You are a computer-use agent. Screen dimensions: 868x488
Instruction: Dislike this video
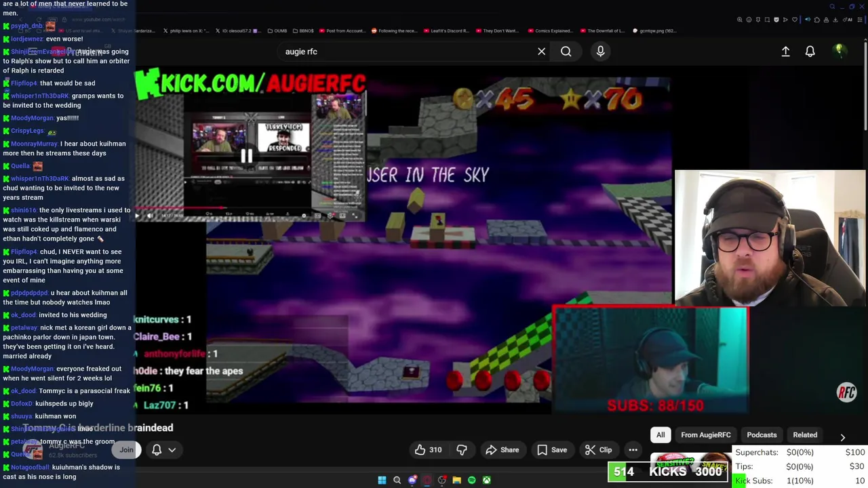coord(462,450)
